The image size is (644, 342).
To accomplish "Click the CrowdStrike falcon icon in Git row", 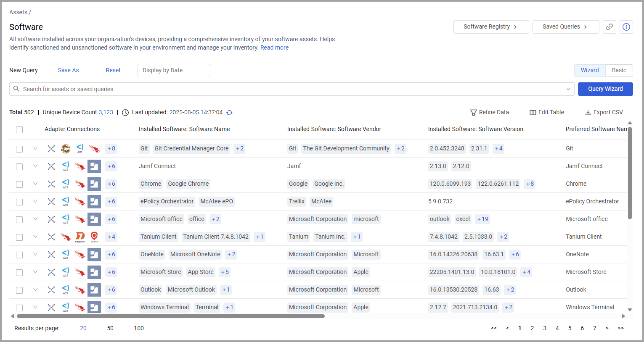I will pyautogui.click(x=94, y=149).
